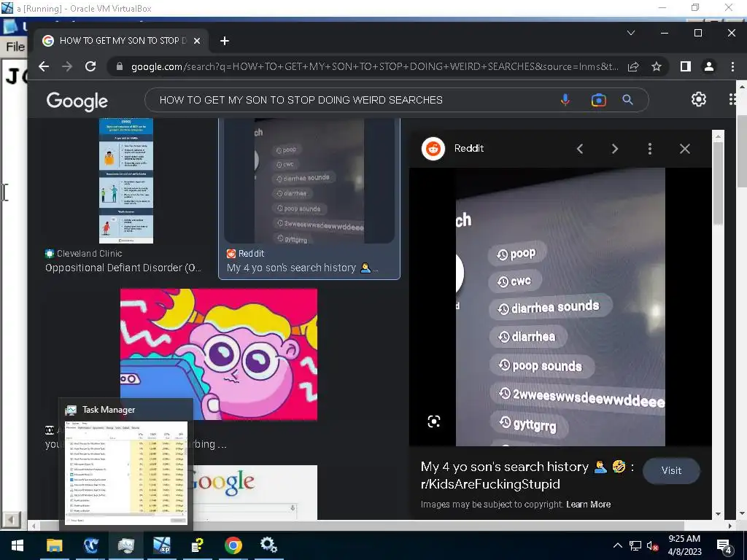Image resolution: width=747 pixels, height=560 pixels.
Task: Open Google quick settings gear
Action: 698,99
